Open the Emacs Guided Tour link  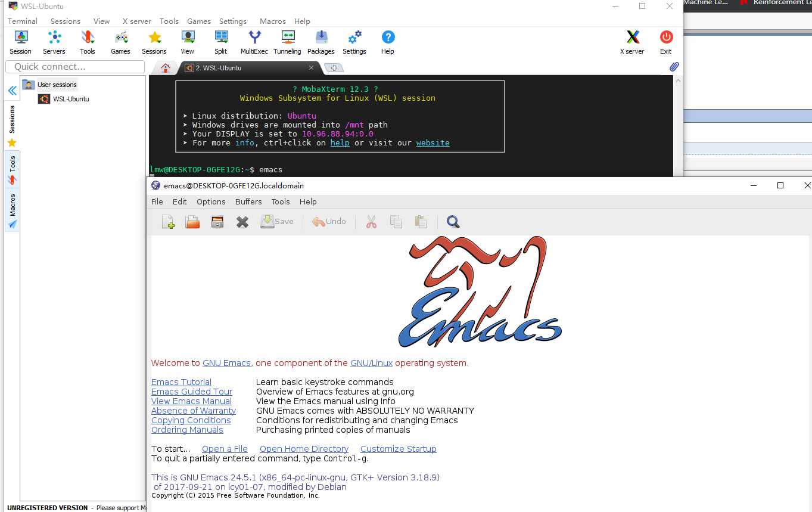[x=192, y=392]
